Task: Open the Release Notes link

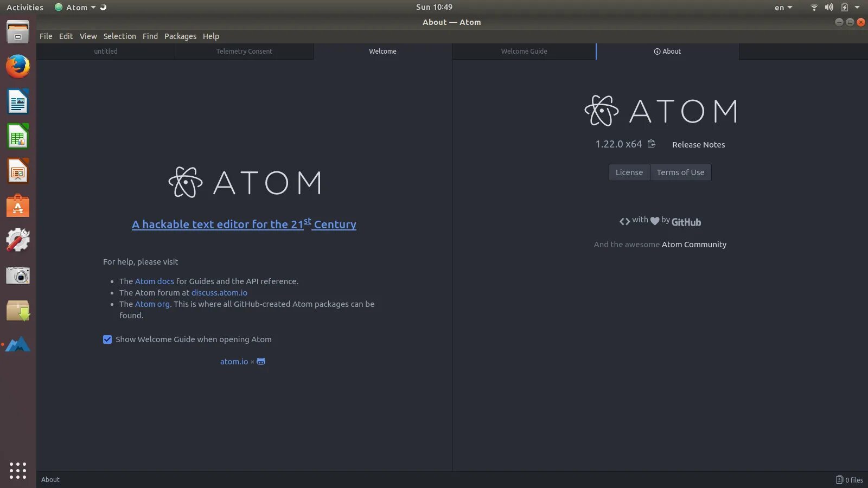Action: coord(699,145)
